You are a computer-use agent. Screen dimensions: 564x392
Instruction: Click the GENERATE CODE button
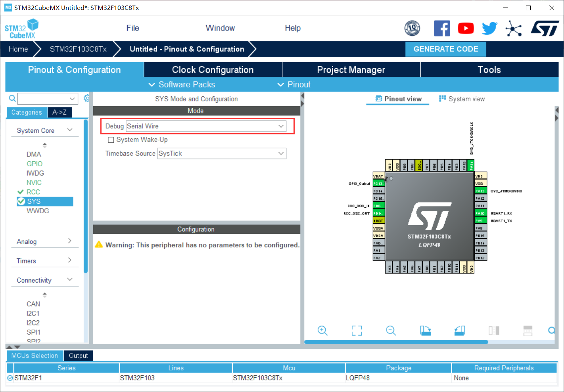(446, 49)
